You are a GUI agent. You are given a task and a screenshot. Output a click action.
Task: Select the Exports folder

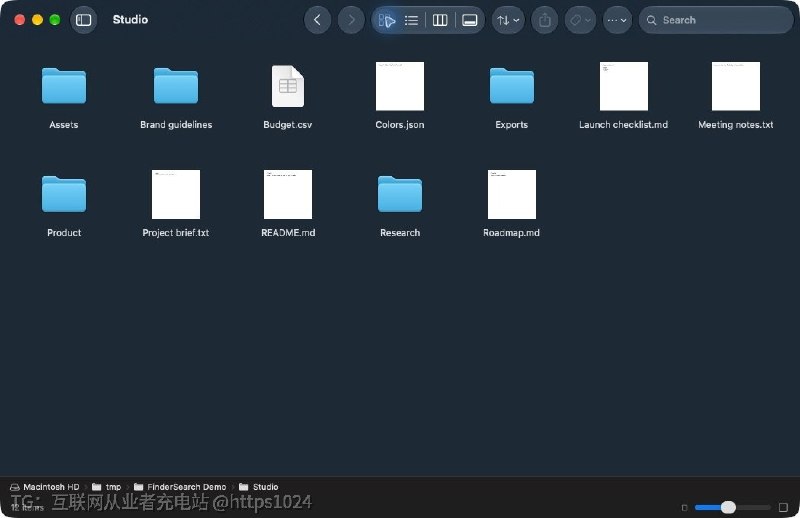[512, 86]
